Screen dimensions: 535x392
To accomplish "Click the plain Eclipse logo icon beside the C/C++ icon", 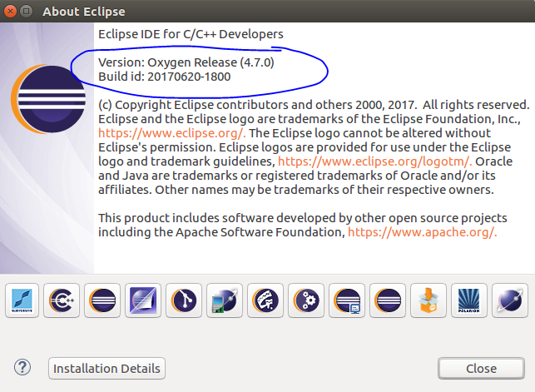I will tap(102, 300).
